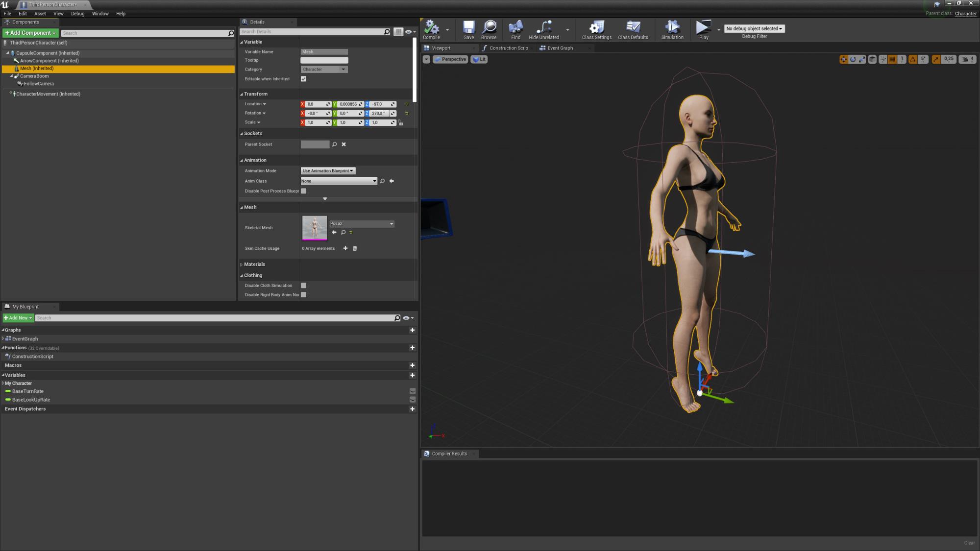The width and height of the screenshot is (980, 551).
Task: Clear the Compiler Results
Action: pyautogui.click(x=969, y=543)
